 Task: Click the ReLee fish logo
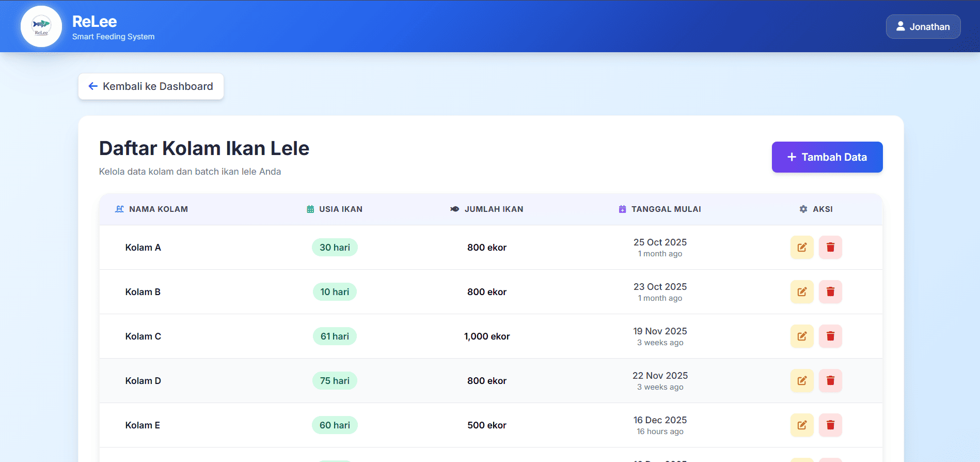point(41,26)
